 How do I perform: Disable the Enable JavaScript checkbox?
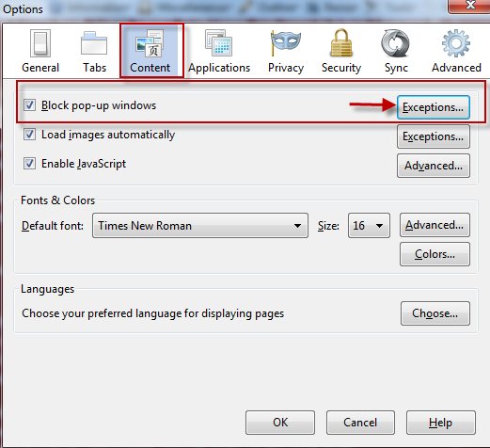29,164
